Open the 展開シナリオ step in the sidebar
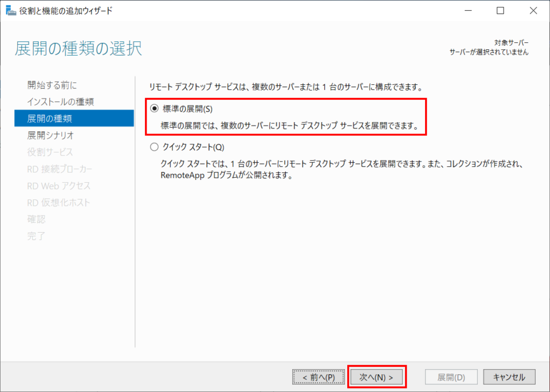The width and height of the screenshot is (550, 392). pos(50,135)
